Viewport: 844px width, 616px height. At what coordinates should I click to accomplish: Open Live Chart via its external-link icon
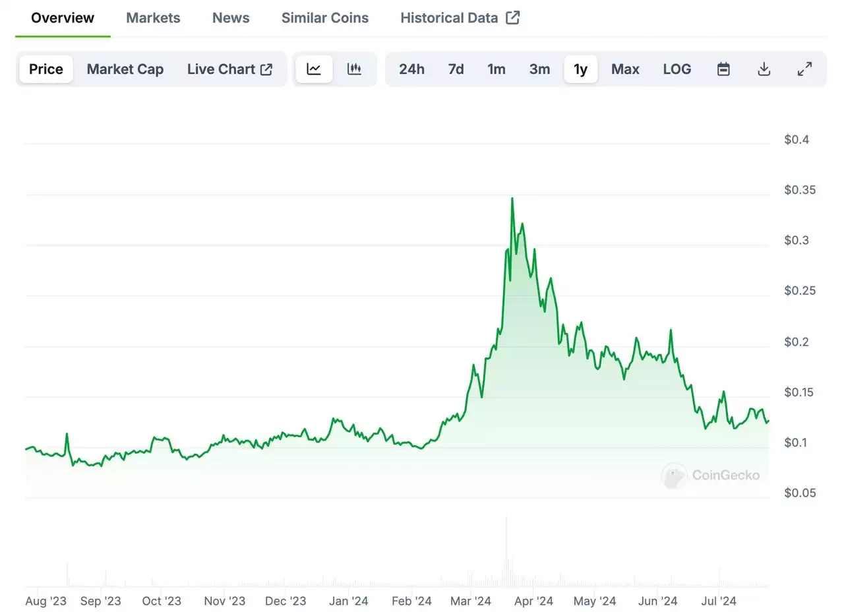click(266, 68)
